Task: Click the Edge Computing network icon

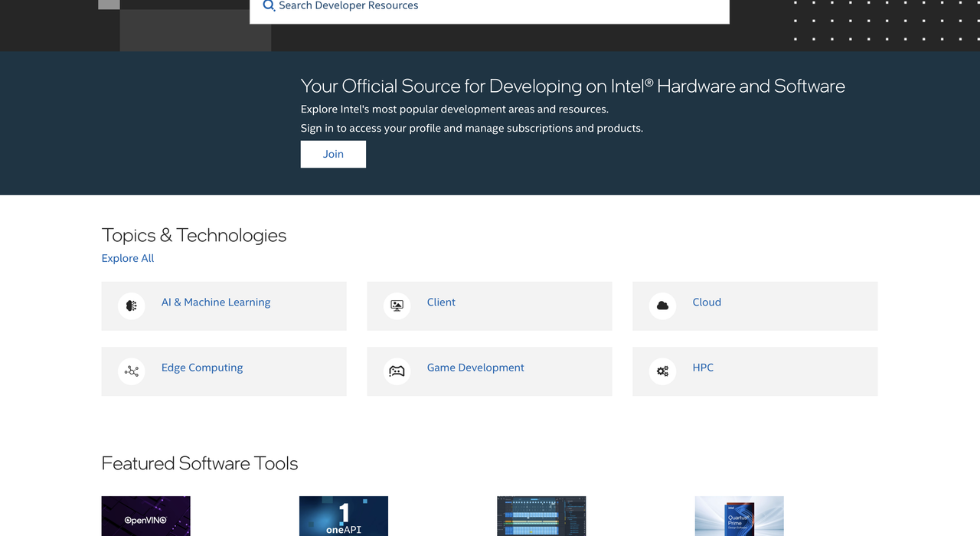Action: tap(132, 371)
